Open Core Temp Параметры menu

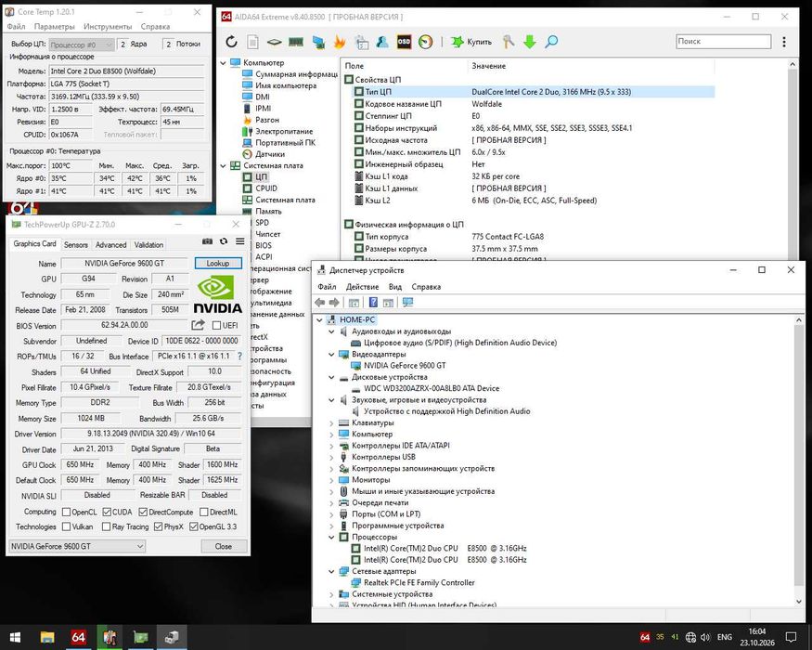(x=55, y=26)
